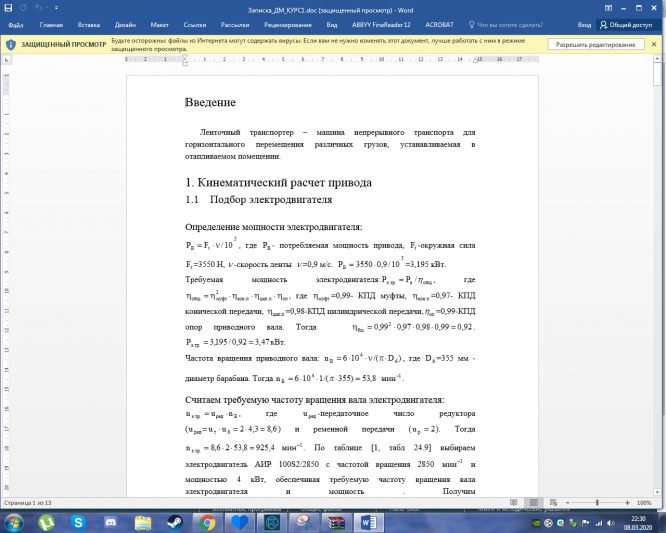Click 'Считаем требуемую частоту вращения вала электродвигателя:'

(x=315, y=400)
